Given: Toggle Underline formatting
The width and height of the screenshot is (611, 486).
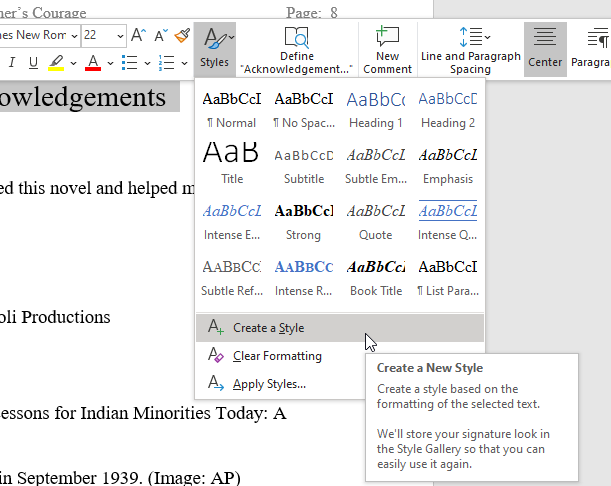Looking at the screenshot, I should click(x=34, y=62).
